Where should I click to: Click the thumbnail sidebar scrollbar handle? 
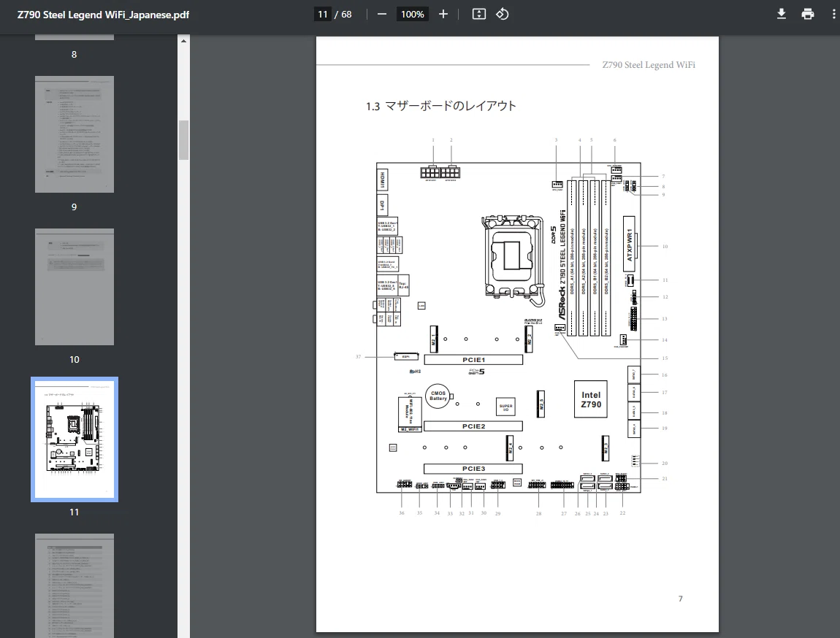click(x=184, y=140)
